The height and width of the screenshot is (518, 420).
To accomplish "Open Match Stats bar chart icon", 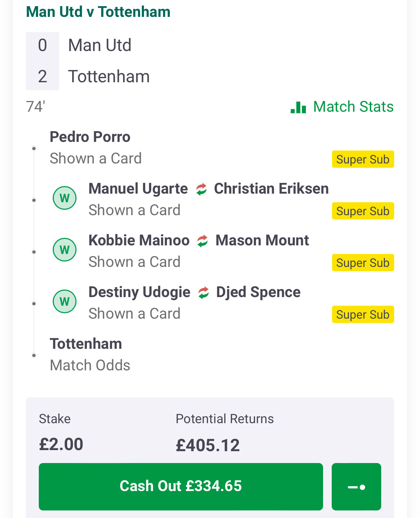I will (298, 107).
